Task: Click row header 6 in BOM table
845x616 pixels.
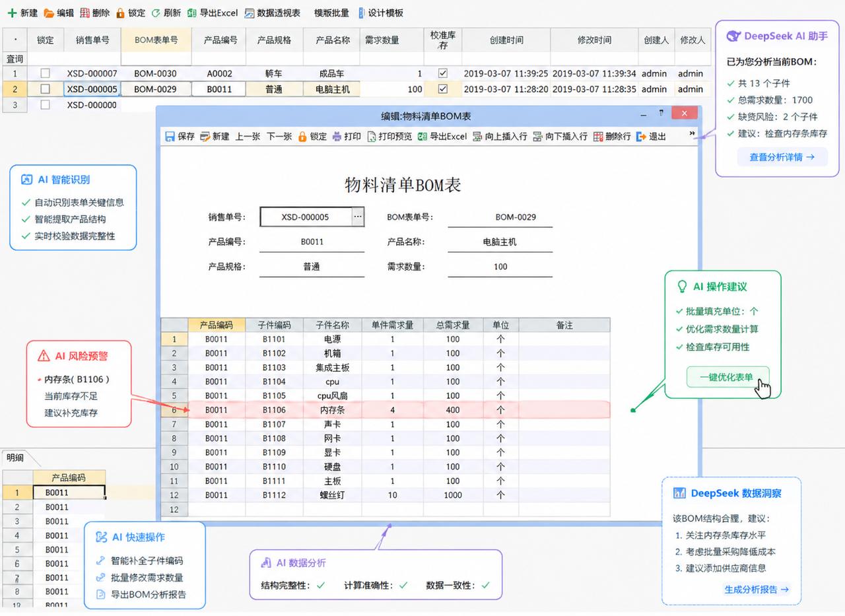Action: [175, 410]
